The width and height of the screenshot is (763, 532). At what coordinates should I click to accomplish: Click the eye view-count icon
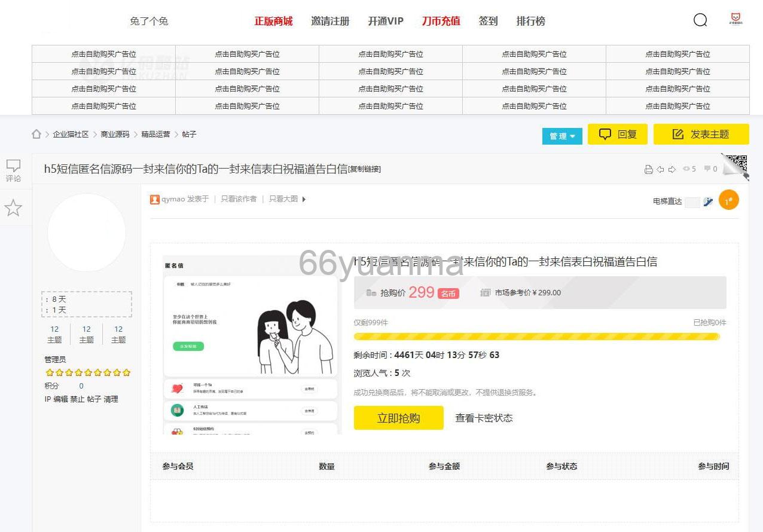click(x=686, y=169)
